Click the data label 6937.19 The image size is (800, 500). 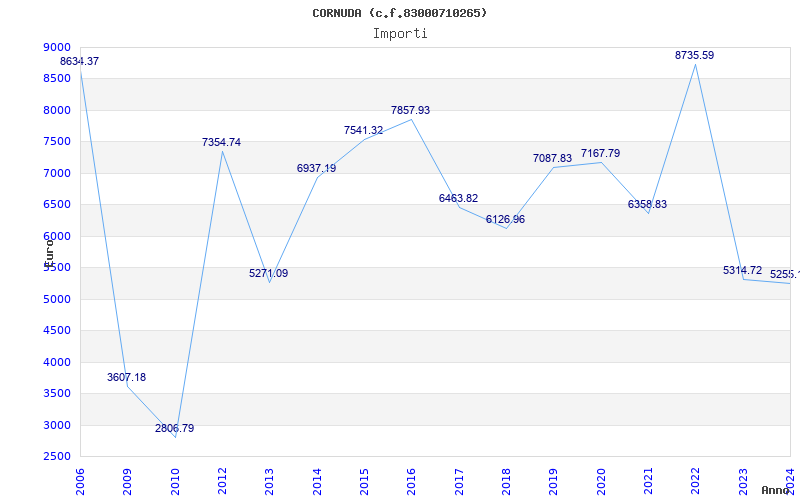316,168
